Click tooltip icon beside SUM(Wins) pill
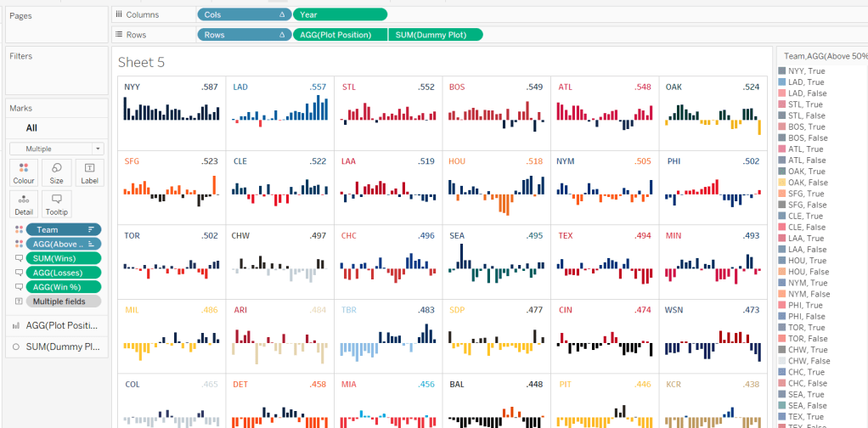 point(19,258)
